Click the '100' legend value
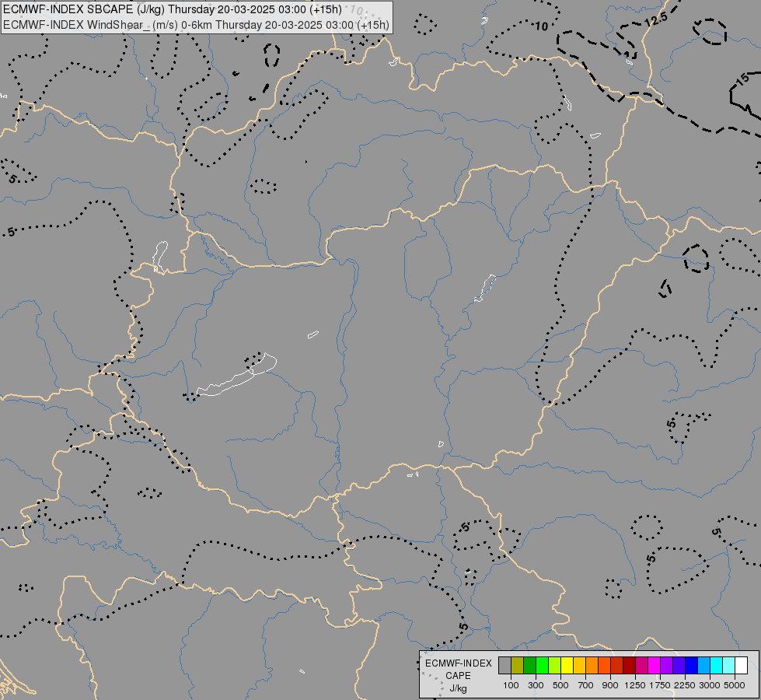 [511, 685]
